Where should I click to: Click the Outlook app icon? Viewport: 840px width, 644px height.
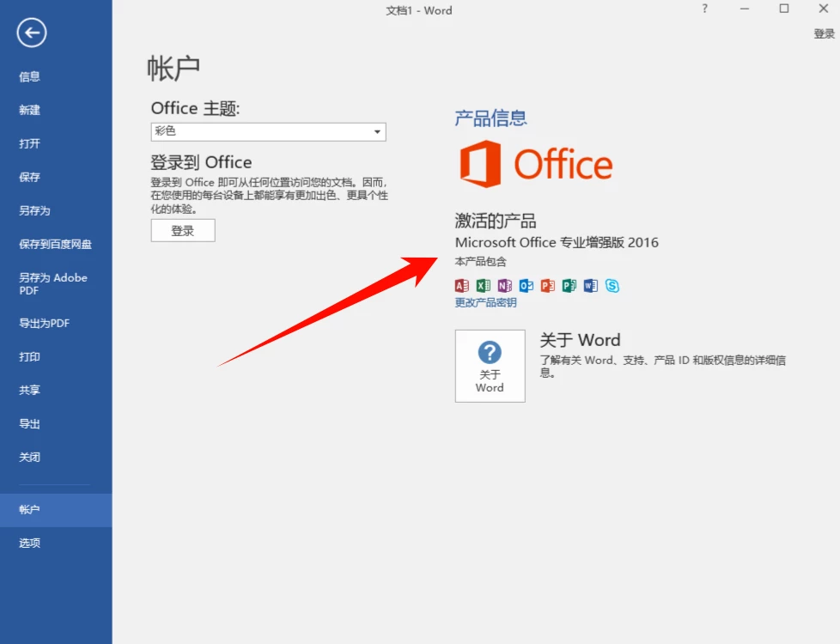point(526,286)
